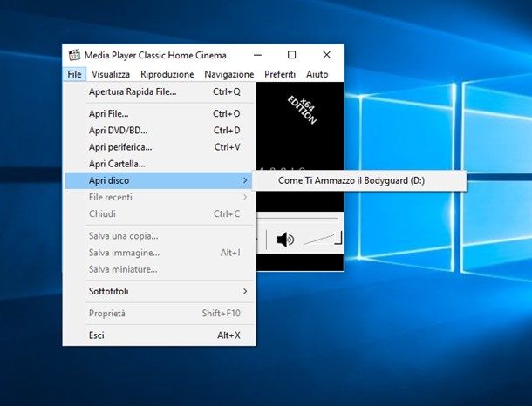Viewport: 532px width, 406px height.
Task: Click the Media Player Classic title bar icon
Action: [x=74, y=55]
